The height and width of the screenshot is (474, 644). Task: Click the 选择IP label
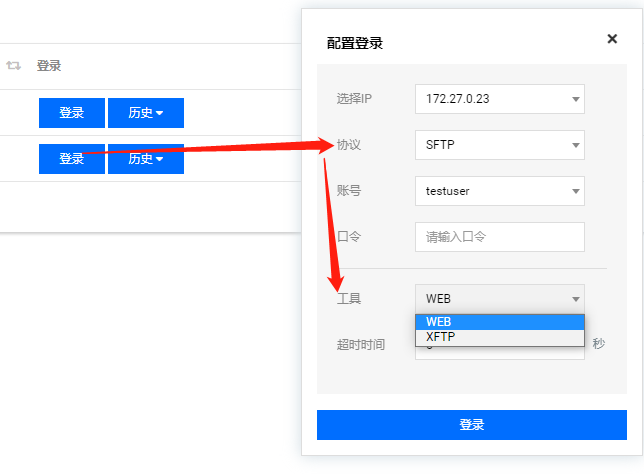pos(354,99)
